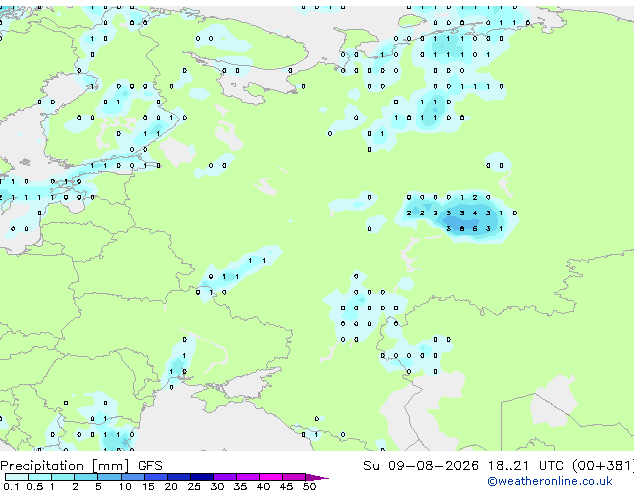The image size is (634, 490).
Task: Click the "(00+381)" forecast offset text
Action: point(603,466)
